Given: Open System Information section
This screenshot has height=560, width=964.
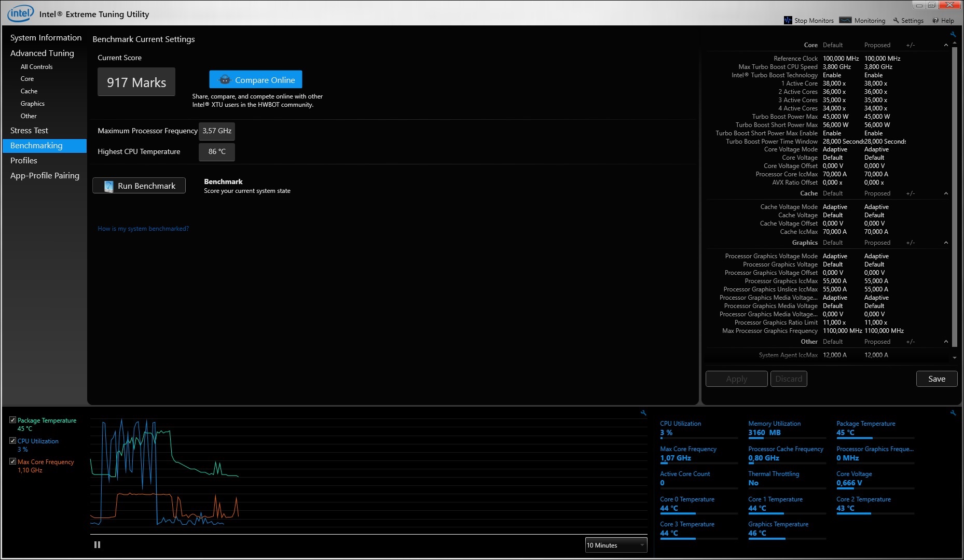Looking at the screenshot, I should pyautogui.click(x=46, y=38).
